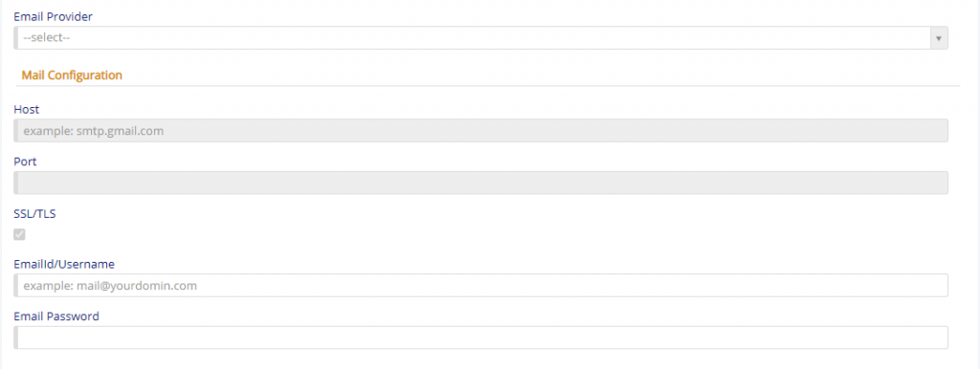Click the --select-- placeholder in Email Provider
Image resolution: width=980 pixels, height=369 pixels.
tap(46, 38)
